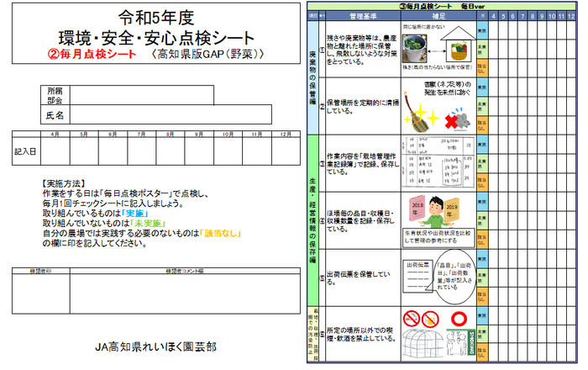This screenshot has width=588, height=370.
Task: Click the 作業内容を「栽培管理作業記録簿」 criterion text
Action: [x=363, y=164]
